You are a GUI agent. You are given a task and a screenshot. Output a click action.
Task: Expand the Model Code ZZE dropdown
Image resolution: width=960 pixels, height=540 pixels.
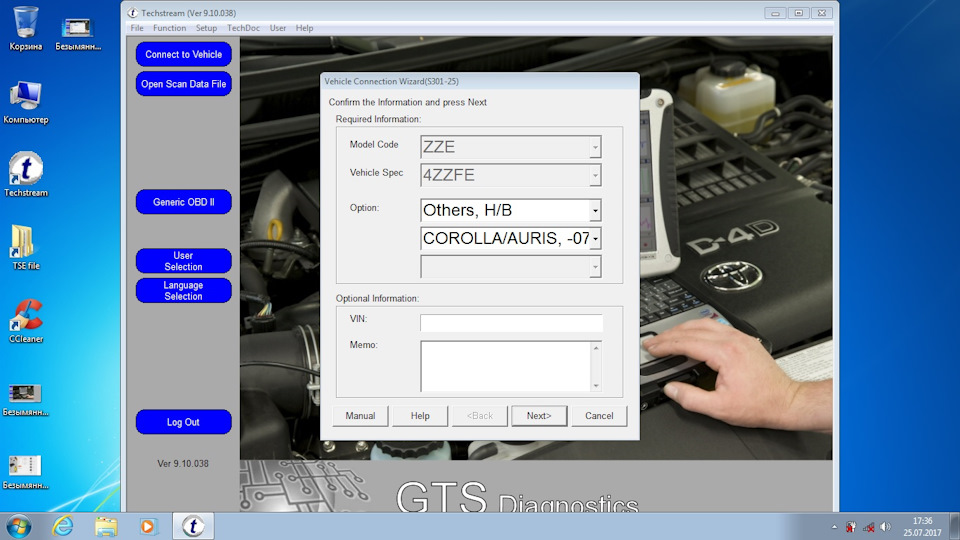pyautogui.click(x=595, y=147)
